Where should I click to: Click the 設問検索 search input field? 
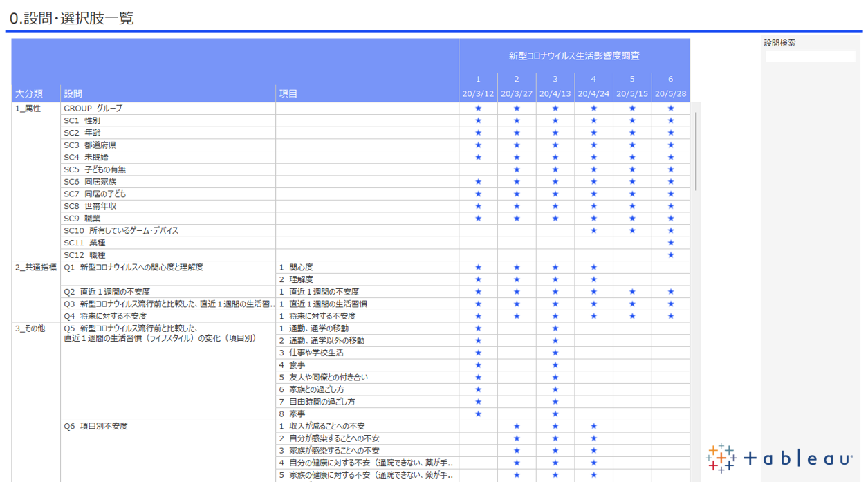[x=810, y=57]
